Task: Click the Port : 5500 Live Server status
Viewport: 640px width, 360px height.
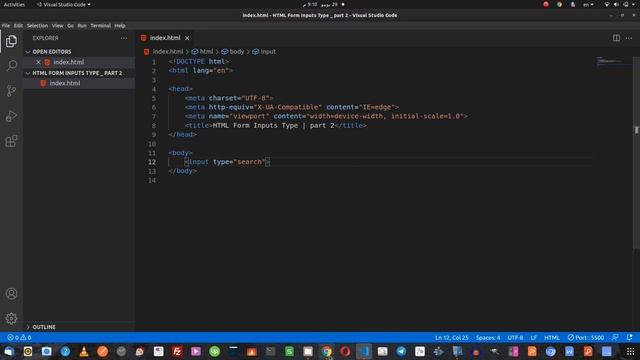Action: pos(586,338)
